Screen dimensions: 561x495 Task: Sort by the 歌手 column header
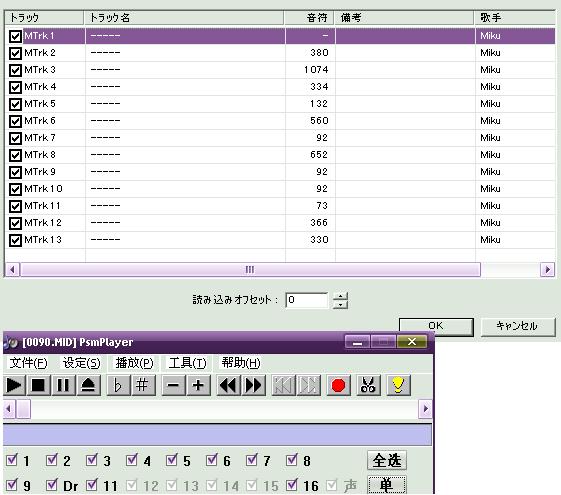click(x=515, y=18)
